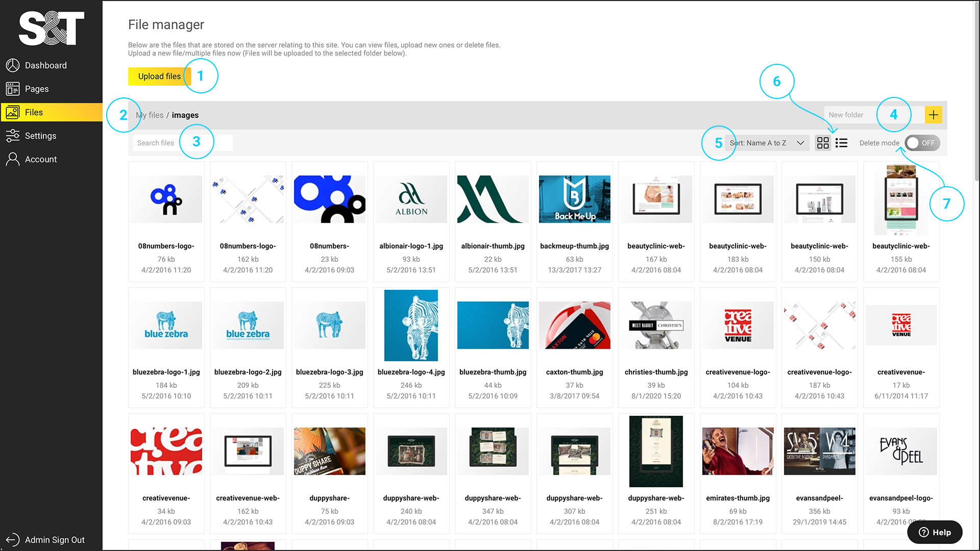The height and width of the screenshot is (551, 980).
Task: Click the Settings sliders icon
Action: (x=13, y=136)
